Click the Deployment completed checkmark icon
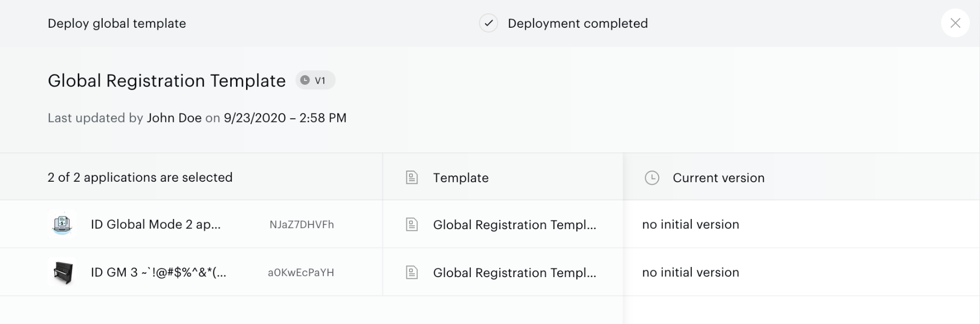This screenshot has height=324, width=980. pyautogui.click(x=488, y=23)
